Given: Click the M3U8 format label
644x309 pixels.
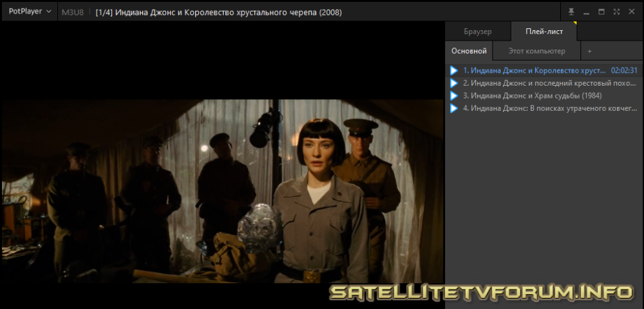Looking at the screenshot, I should (73, 12).
